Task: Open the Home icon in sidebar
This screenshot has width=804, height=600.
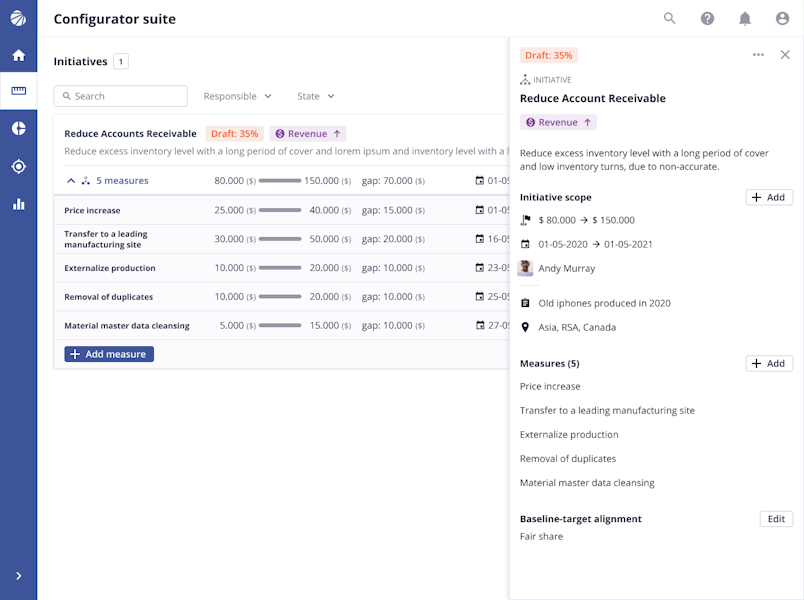Action: point(18,55)
